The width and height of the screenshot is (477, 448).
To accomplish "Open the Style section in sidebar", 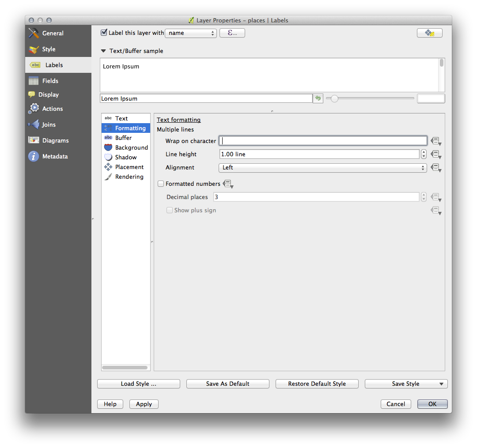I will click(x=49, y=49).
